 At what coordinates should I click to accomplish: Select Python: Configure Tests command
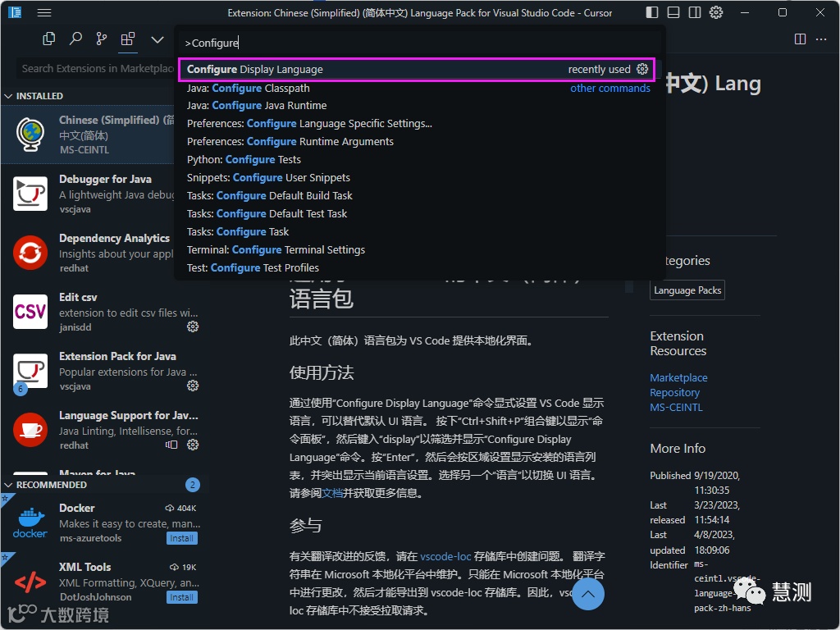point(419,160)
